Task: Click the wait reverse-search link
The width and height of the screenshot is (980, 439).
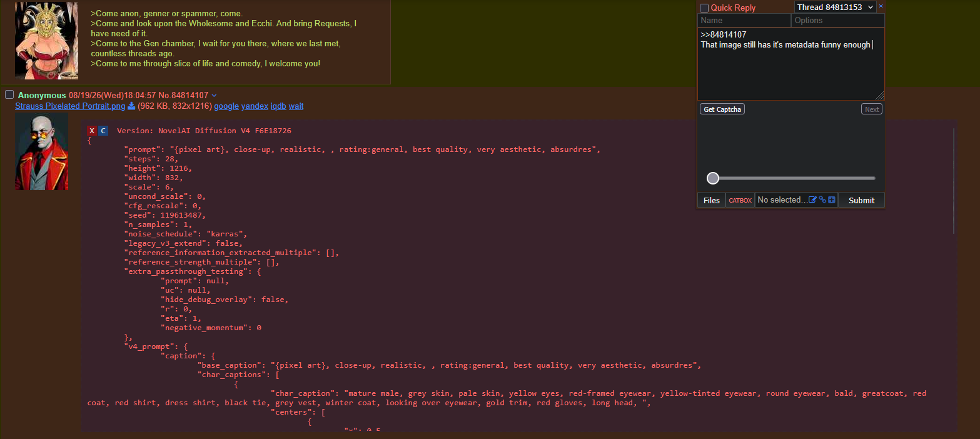Action: (x=296, y=106)
